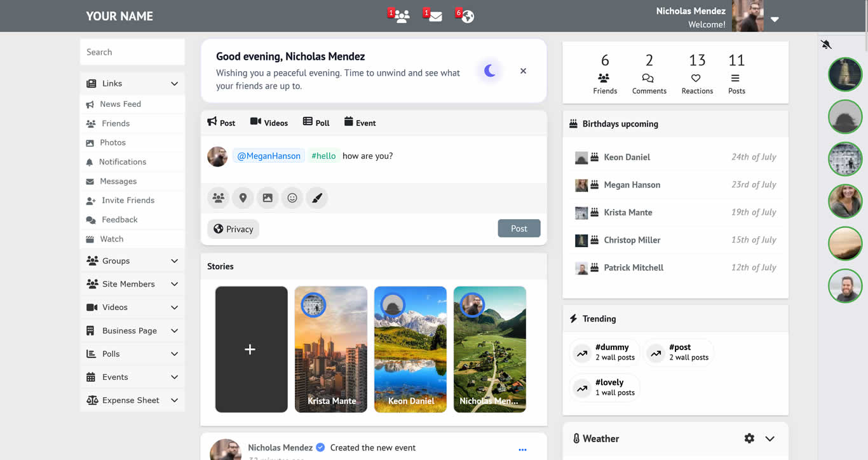This screenshot has width=868, height=460.
Task: Open Friends link in sidebar
Action: point(132,123)
